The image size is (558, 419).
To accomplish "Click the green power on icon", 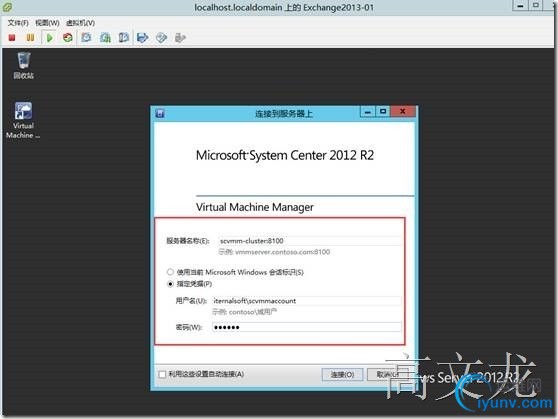I will (50, 37).
